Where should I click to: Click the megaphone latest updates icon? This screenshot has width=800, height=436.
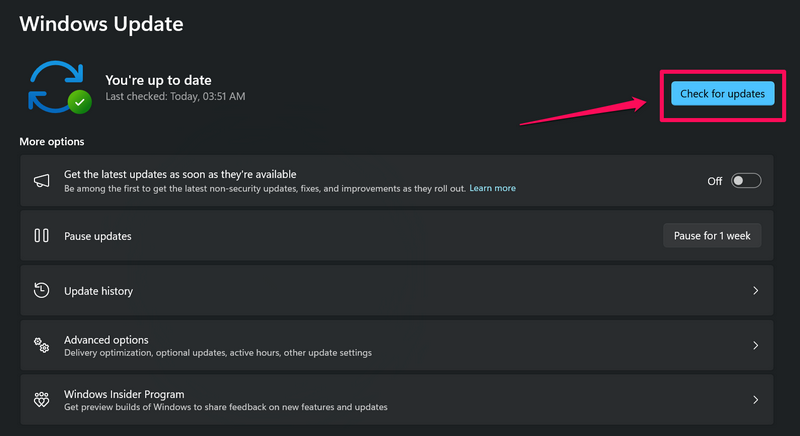point(42,181)
